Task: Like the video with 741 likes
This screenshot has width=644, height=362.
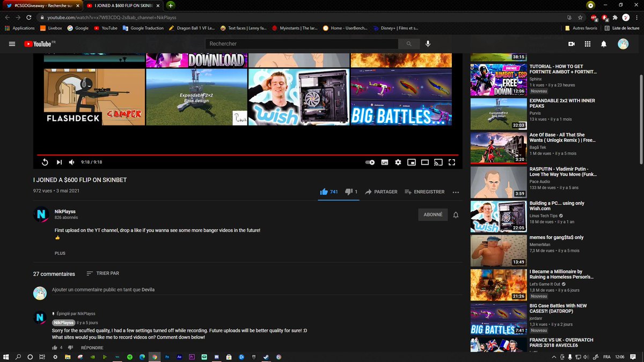Action: tap(328, 191)
